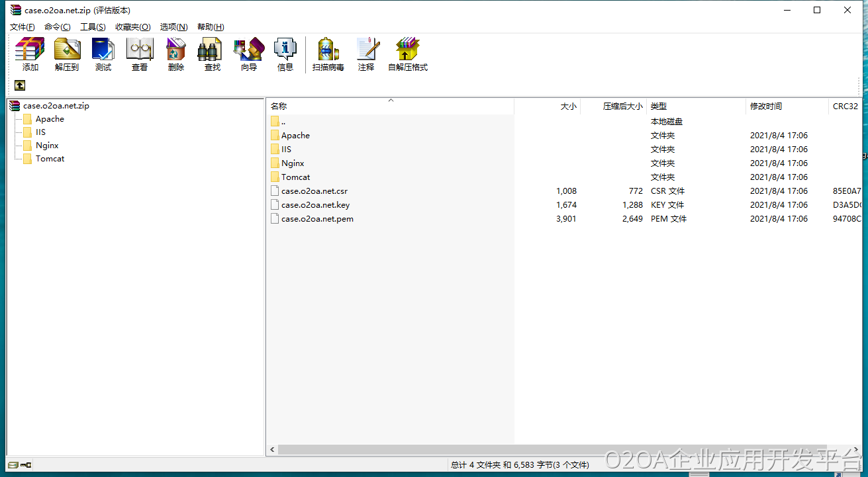The height and width of the screenshot is (477, 868).
Task: Sort by 修改时间 column header
Action: (x=765, y=107)
